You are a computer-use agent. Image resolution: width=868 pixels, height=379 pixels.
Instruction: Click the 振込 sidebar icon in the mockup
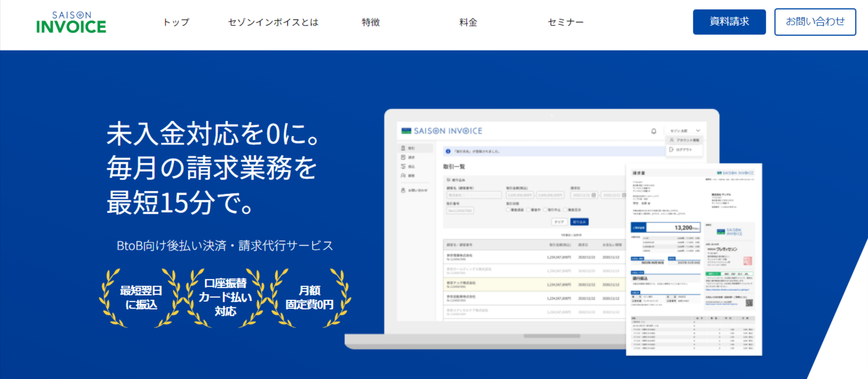[403, 167]
